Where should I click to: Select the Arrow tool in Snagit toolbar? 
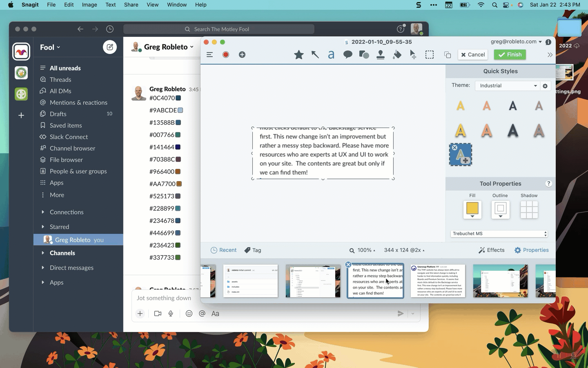pyautogui.click(x=315, y=55)
